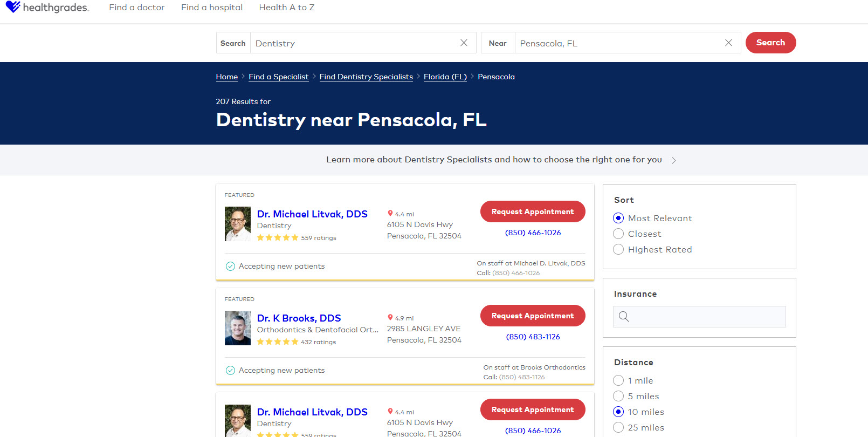Select the 25 miles distance option
The image size is (868, 437).
(619, 427)
